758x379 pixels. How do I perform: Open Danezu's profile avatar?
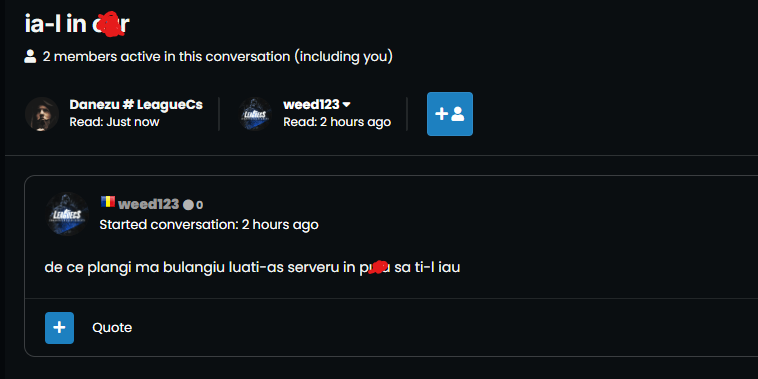(x=42, y=114)
